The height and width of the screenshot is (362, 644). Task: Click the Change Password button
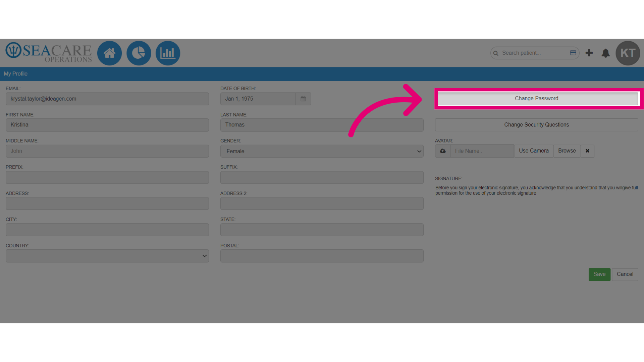click(x=536, y=99)
